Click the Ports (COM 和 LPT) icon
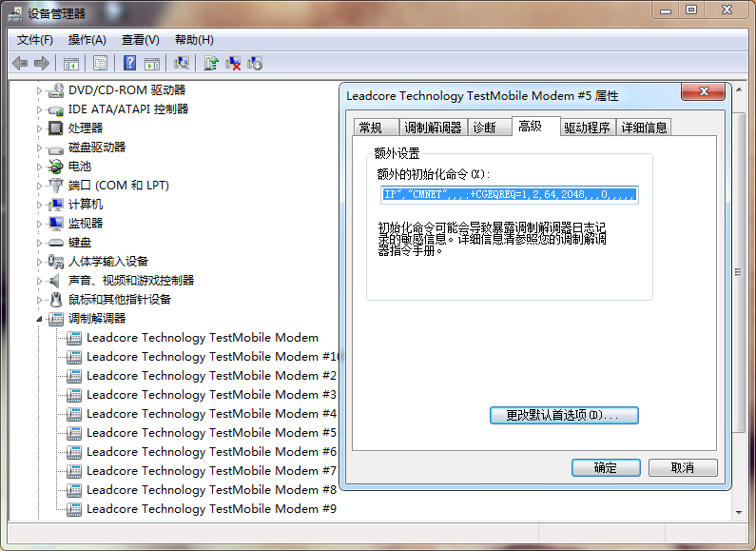Viewport: 756px width, 551px height. pyautogui.click(x=56, y=186)
